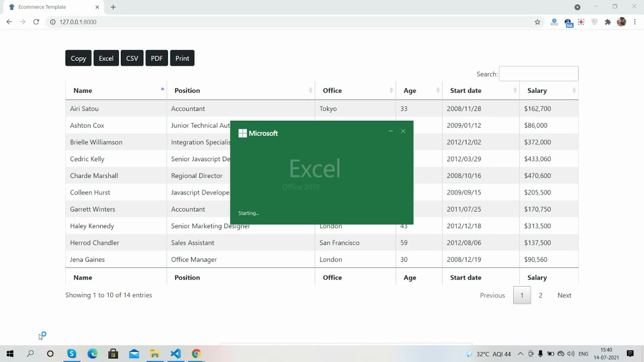The image size is (644, 362).
Task: Open Skype from the taskbar
Action: coord(72,353)
